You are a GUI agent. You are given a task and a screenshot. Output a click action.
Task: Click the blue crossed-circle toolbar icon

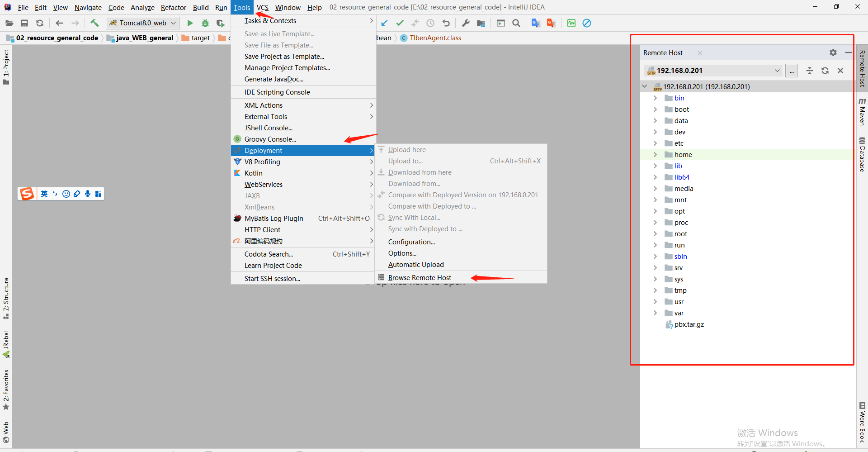(x=587, y=23)
